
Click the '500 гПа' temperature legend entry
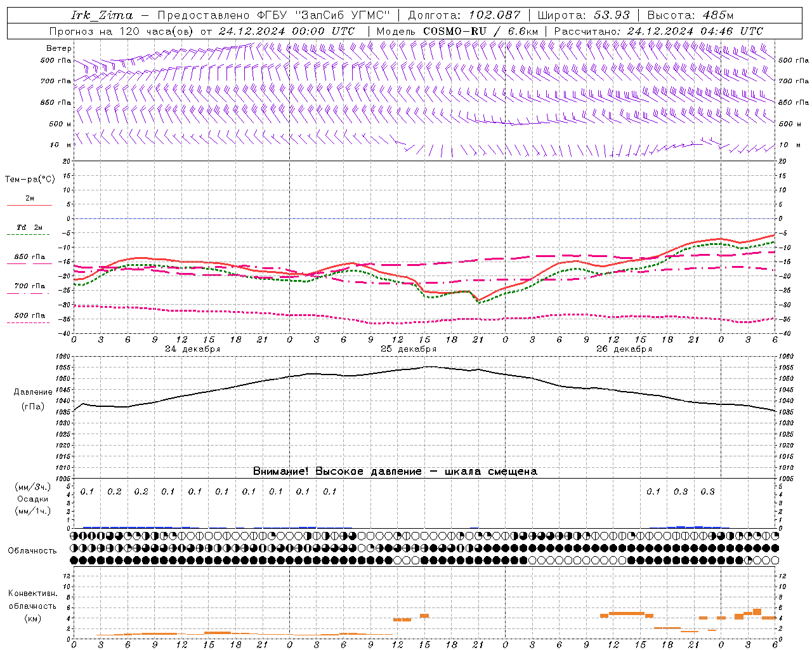[x=29, y=315]
